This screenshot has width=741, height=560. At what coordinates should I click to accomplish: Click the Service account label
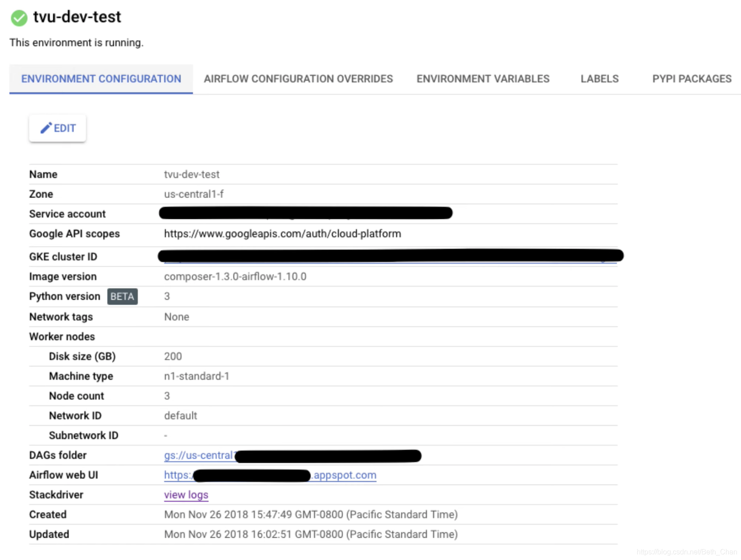(67, 214)
